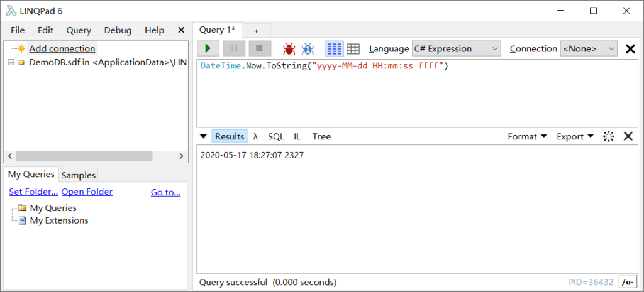Click into the query code editor
Screen dimensions: 644x292
point(417,94)
